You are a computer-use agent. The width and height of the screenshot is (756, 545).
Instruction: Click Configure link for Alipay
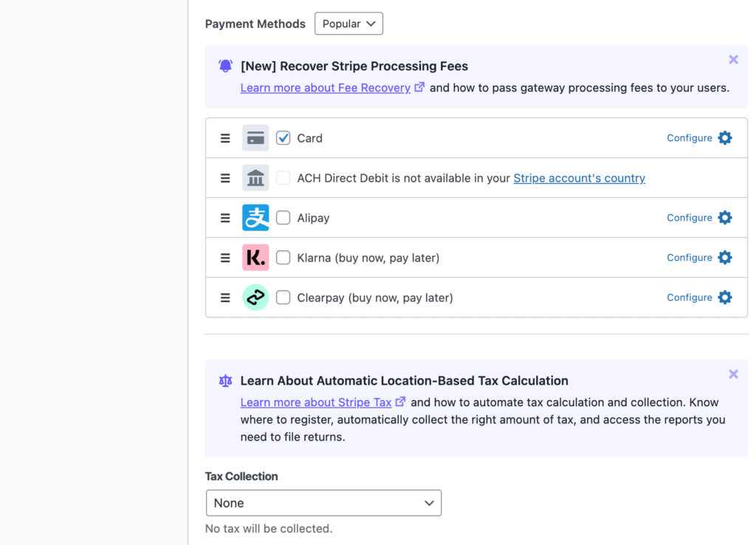point(690,218)
